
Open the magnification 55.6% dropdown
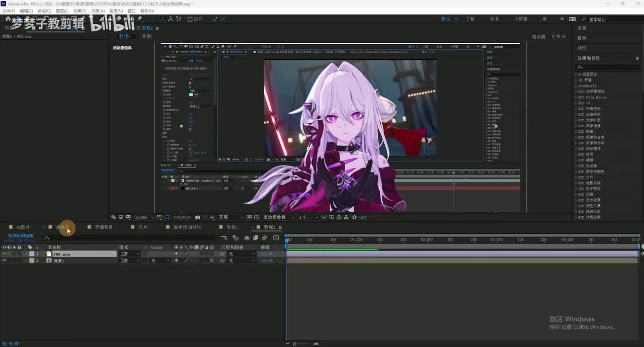pyautogui.click(x=143, y=217)
